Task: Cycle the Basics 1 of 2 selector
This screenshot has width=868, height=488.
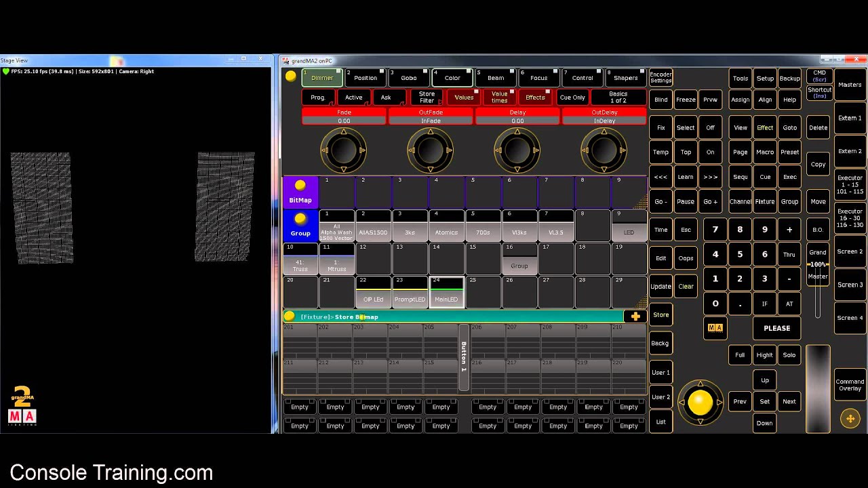Action: (618, 98)
